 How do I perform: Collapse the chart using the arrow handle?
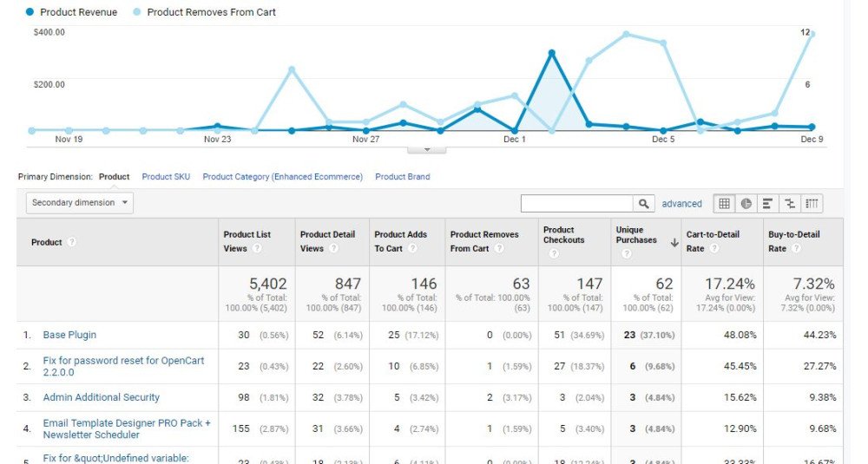click(427, 150)
